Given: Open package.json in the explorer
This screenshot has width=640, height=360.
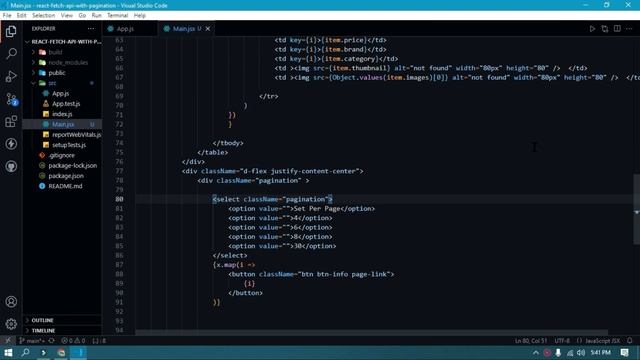Looking at the screenshot, I should 66,176.
